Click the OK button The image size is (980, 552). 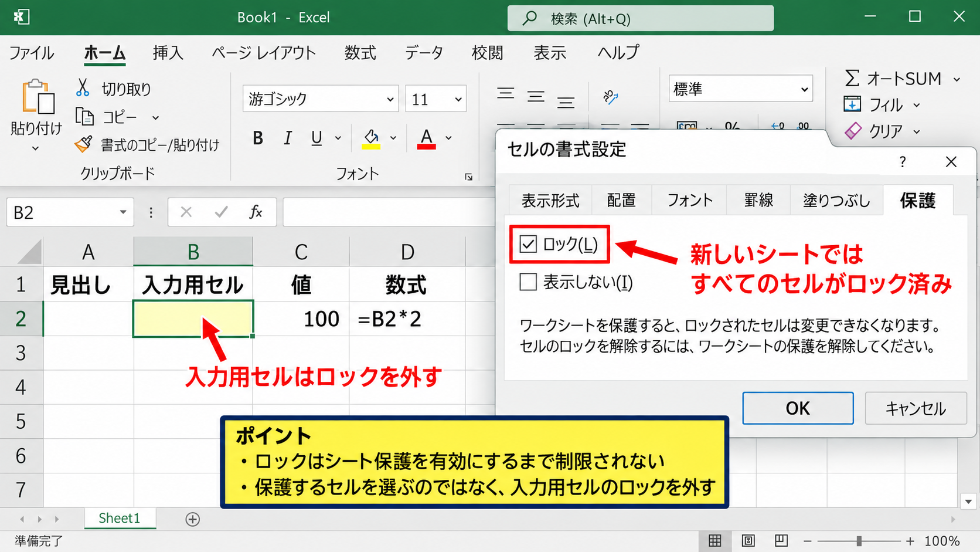[798, 408]
